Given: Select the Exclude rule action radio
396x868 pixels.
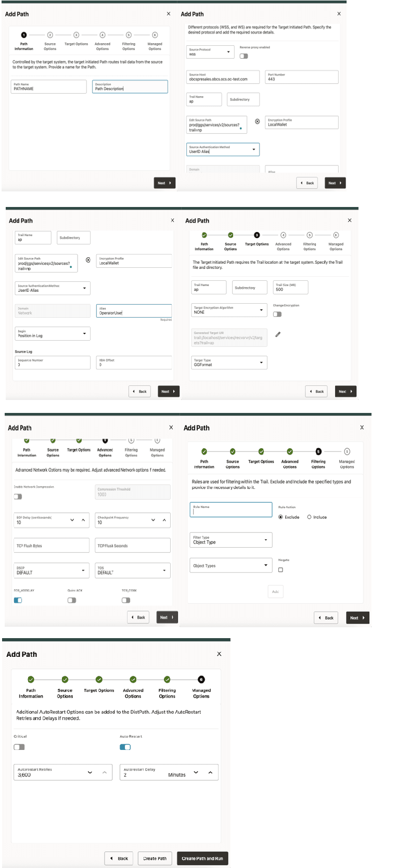Looking at the screenshot, I should (x=281, y=517).
